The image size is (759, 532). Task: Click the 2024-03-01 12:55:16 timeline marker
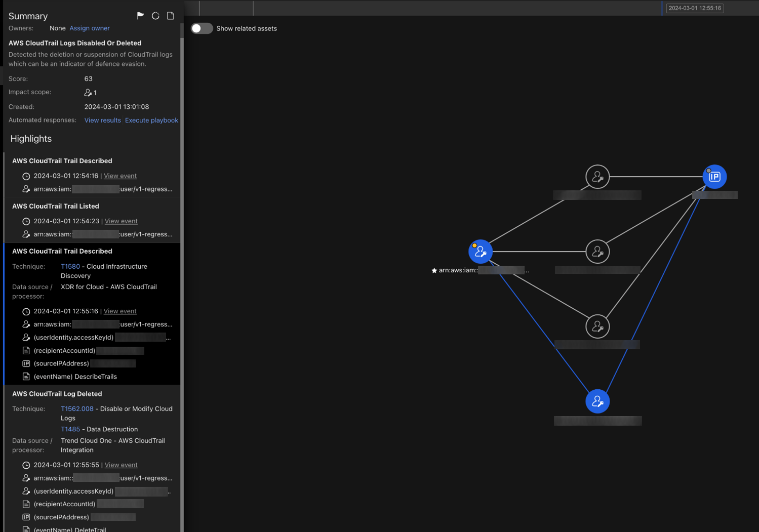[694, 8]
